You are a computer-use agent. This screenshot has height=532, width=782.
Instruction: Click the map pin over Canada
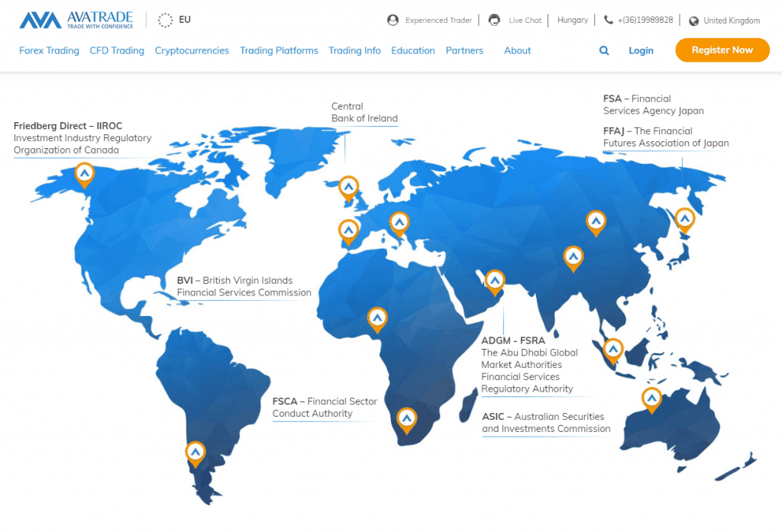point(85,175)
